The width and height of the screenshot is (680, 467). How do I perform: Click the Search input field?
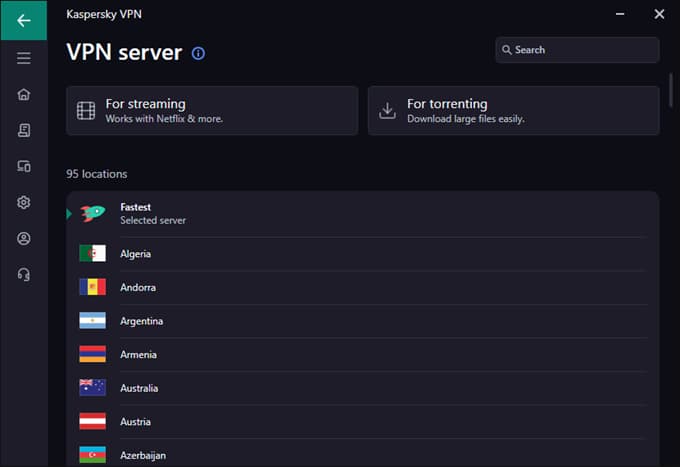tap(580, 50)
